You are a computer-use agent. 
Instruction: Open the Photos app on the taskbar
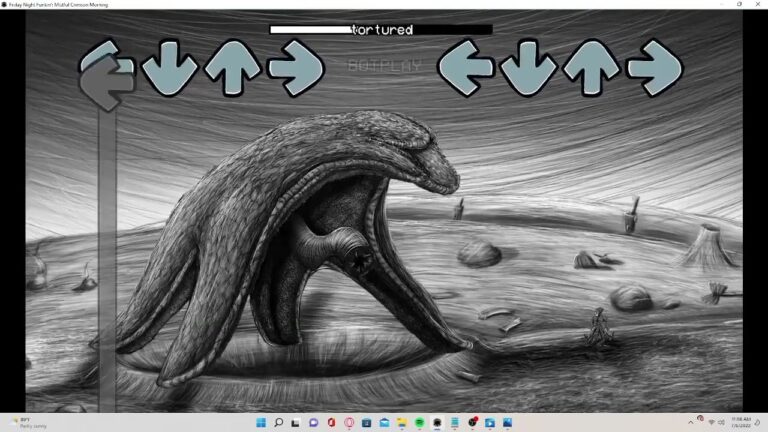point(507,422)
